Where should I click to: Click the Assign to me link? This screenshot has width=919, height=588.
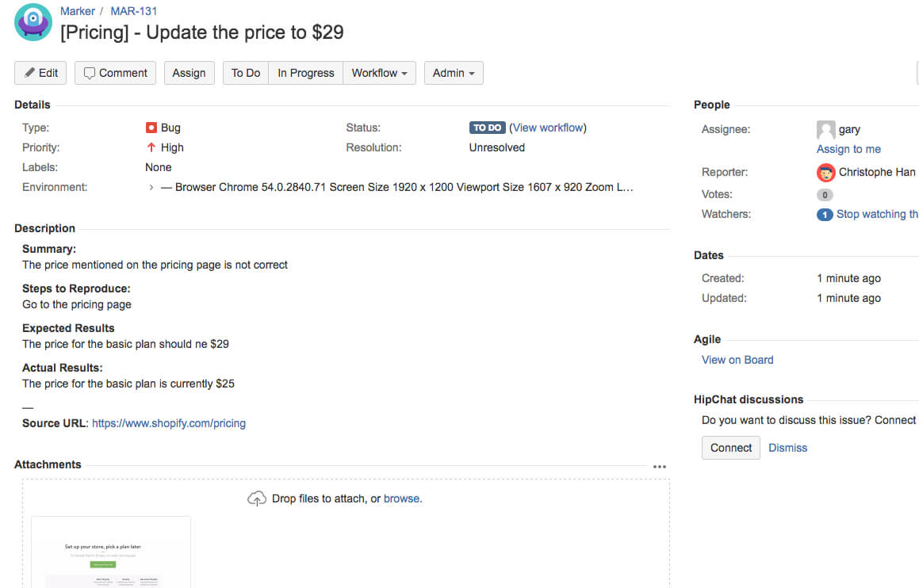coord(848,149)
